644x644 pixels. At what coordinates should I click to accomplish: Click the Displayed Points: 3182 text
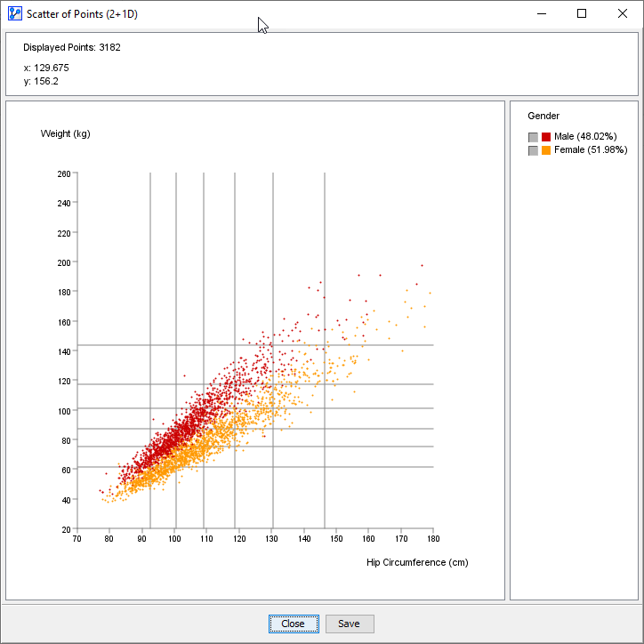tap(72, 48)
